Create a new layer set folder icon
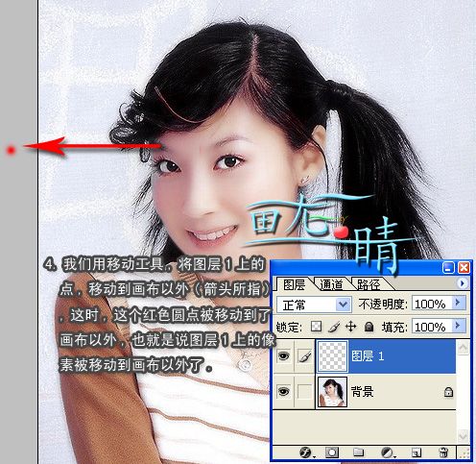The image size is (476, 464). pyautogui.click(x=358, y=452)
